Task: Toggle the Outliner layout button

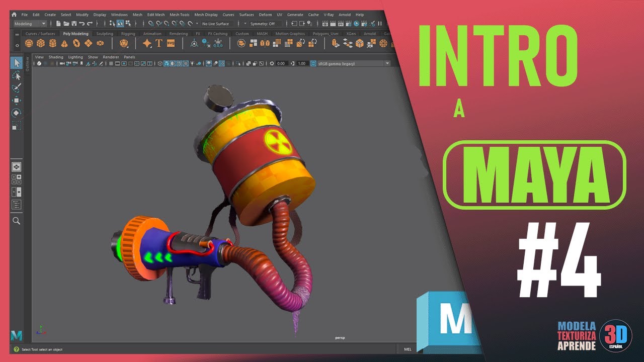Action: pyautogui.click(x=16, y=205)
